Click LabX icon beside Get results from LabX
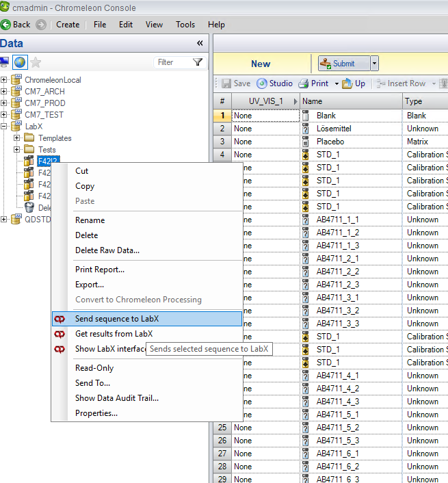Viewport: 448px width, 483px height. coord(60,335)
